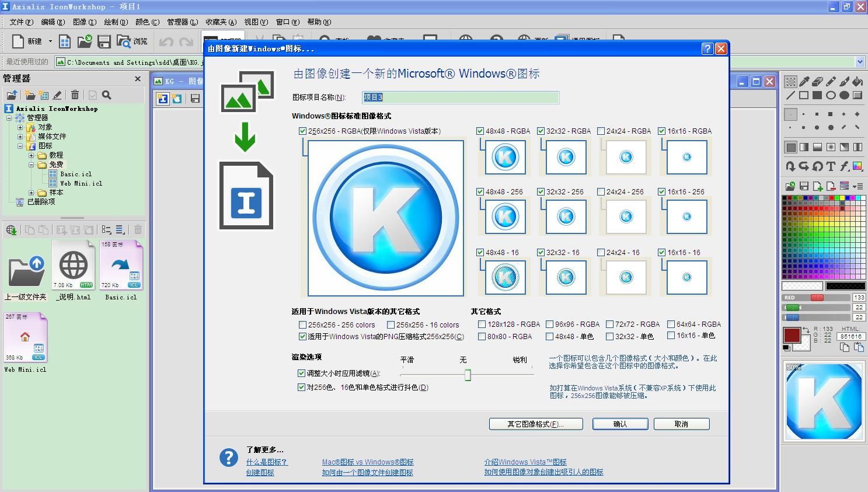
Task: Choose the linear horizontal gradient mode
Action: point(804,147)
